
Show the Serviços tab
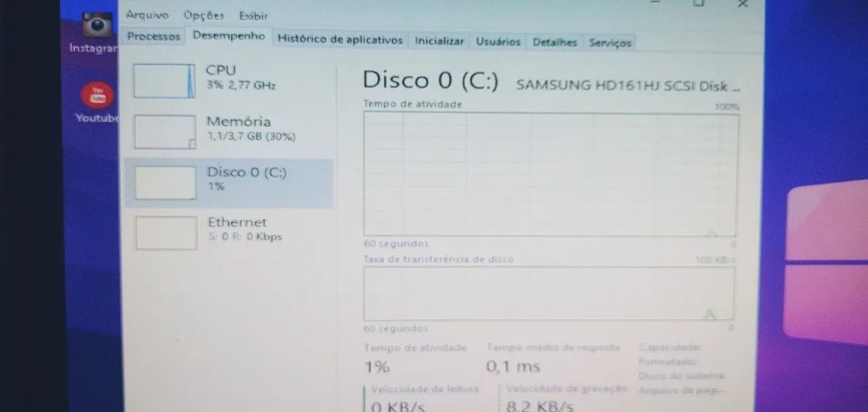(x=610, y=43)
